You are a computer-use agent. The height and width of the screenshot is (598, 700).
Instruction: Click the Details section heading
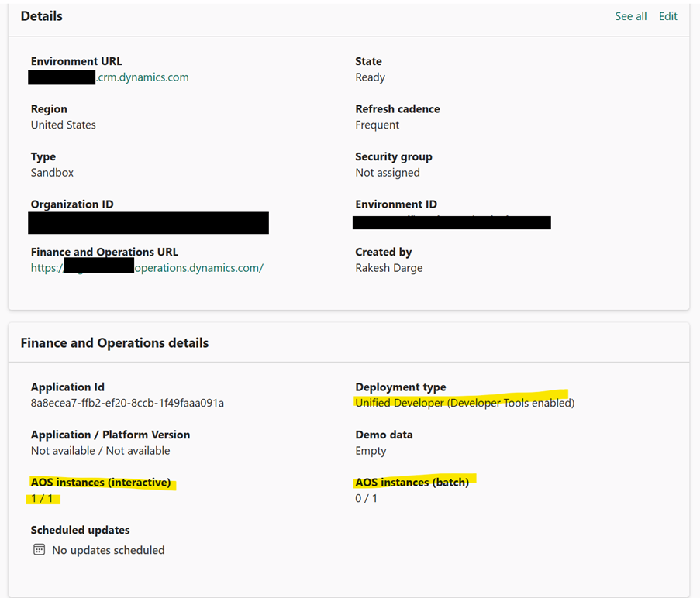[x=42, y=16]
